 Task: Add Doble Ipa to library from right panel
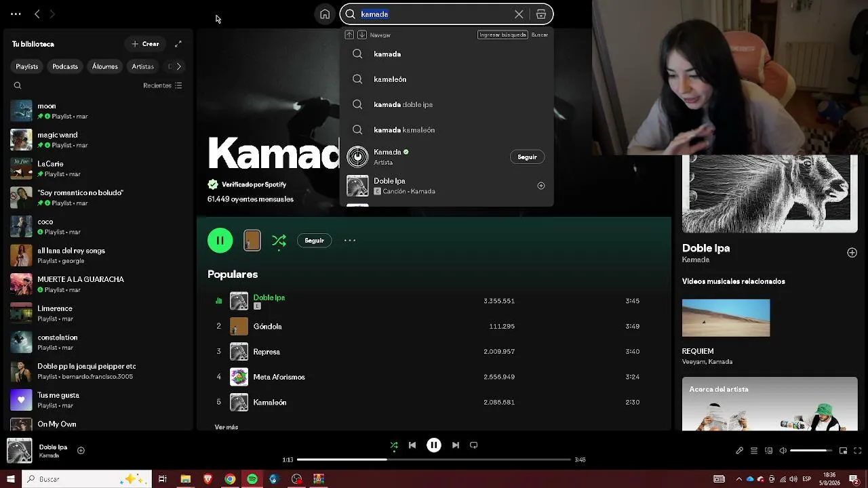[x=852, y=253]
